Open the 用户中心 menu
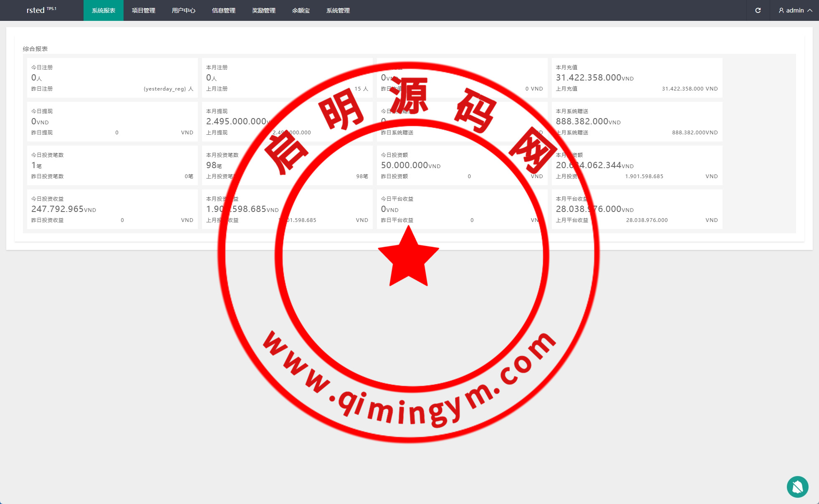Viewport: 819px width, 504px height. pyautogui.click(x=184, y=10)
